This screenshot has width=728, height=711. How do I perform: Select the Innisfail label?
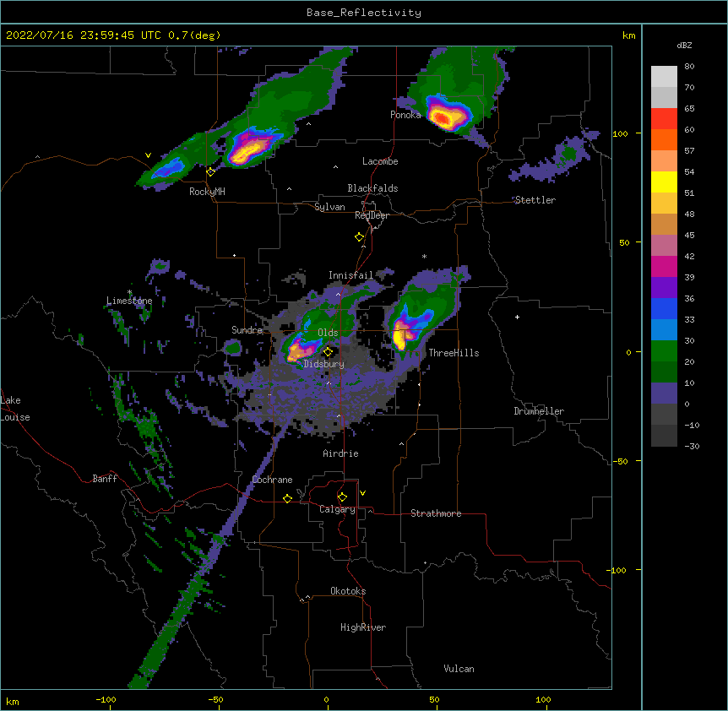click(350, 275)
